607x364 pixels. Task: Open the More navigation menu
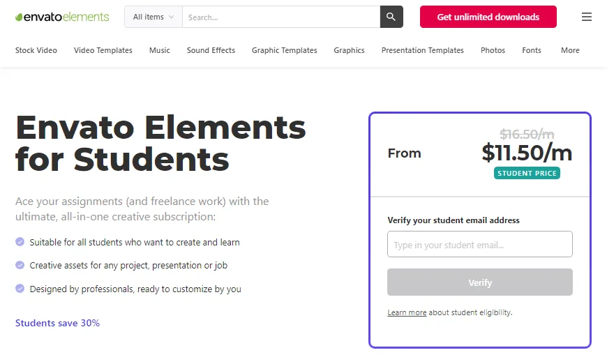point(570,50)
